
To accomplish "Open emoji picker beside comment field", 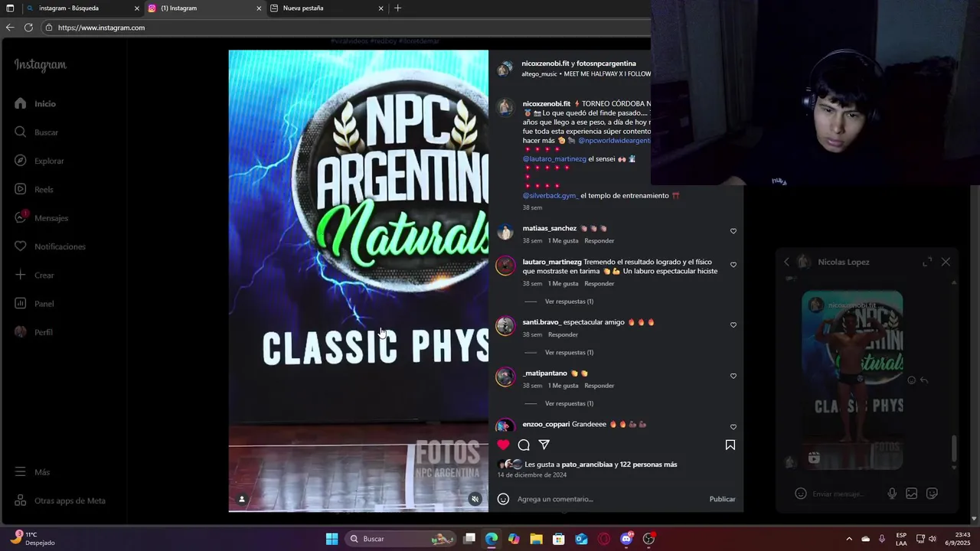I will click(x=503, y=499).
